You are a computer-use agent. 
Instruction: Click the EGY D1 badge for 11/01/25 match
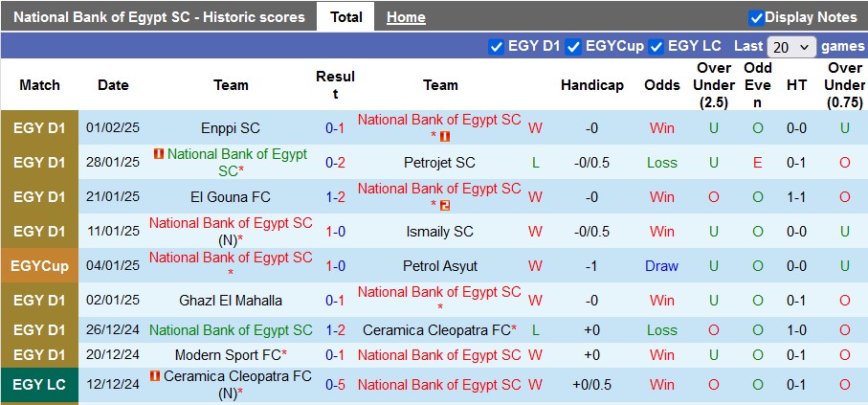pos(39,232)
